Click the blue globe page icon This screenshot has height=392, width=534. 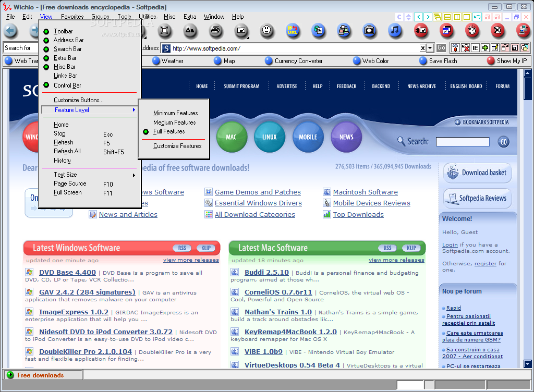click(x=318, y=31)
